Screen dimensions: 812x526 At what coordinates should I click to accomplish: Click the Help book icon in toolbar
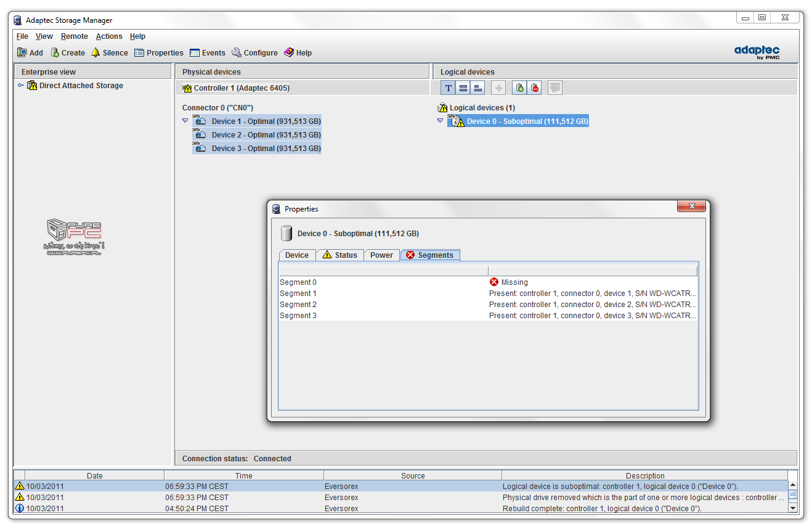(x=289, y=52)
